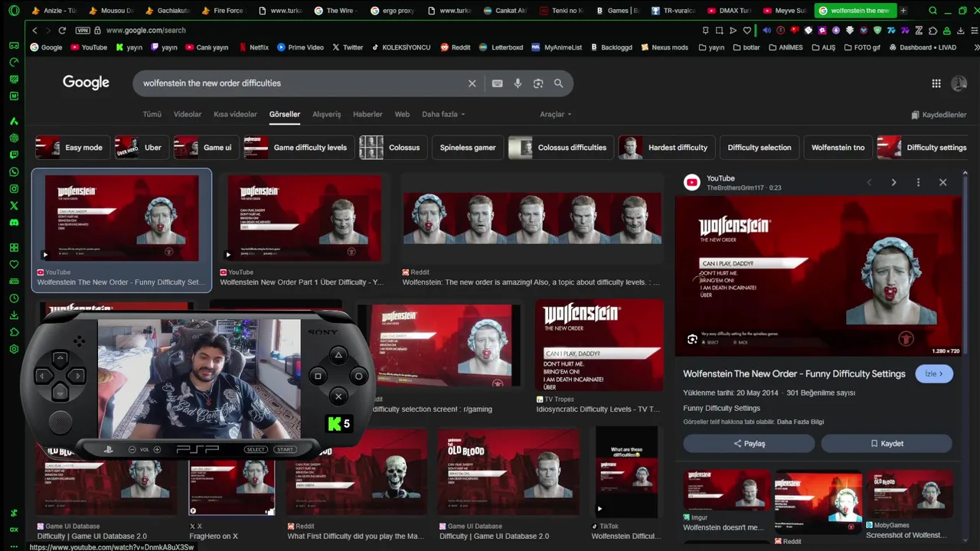The width and height of the screenshot is (980, 551).
Task: Open Instagram from the sidebar
Action: [14, 188]
